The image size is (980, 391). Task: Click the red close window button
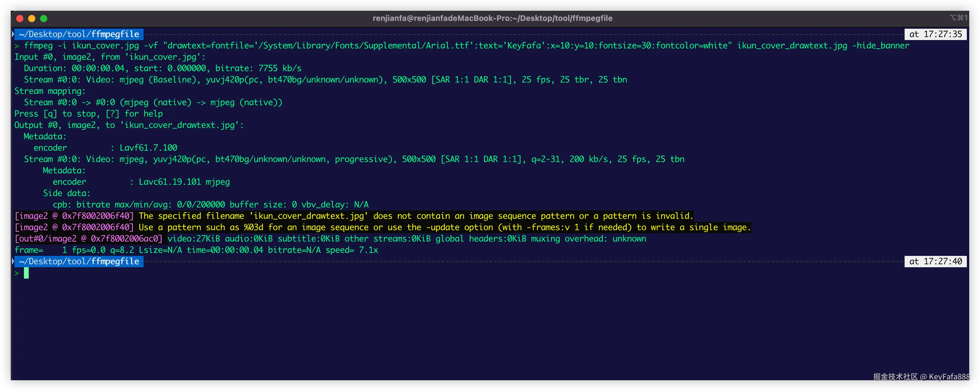point(20,18)
